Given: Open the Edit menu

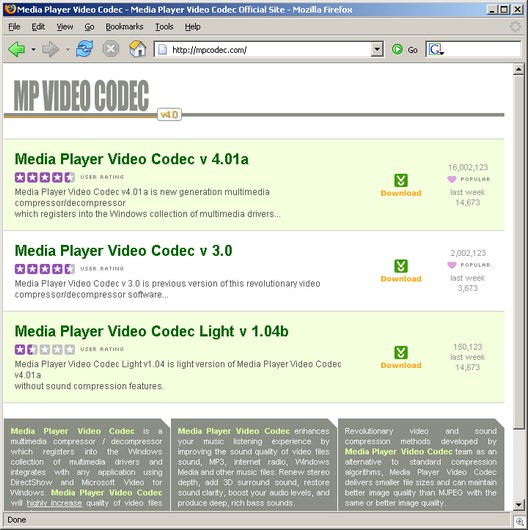Looking at the screenshot, I should pyautogui.click(x=38, y=27).
